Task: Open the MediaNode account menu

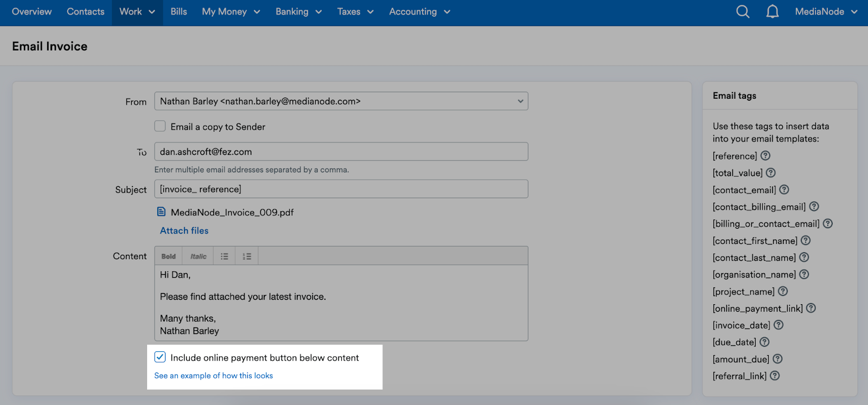Action: [x=826, y=12]
